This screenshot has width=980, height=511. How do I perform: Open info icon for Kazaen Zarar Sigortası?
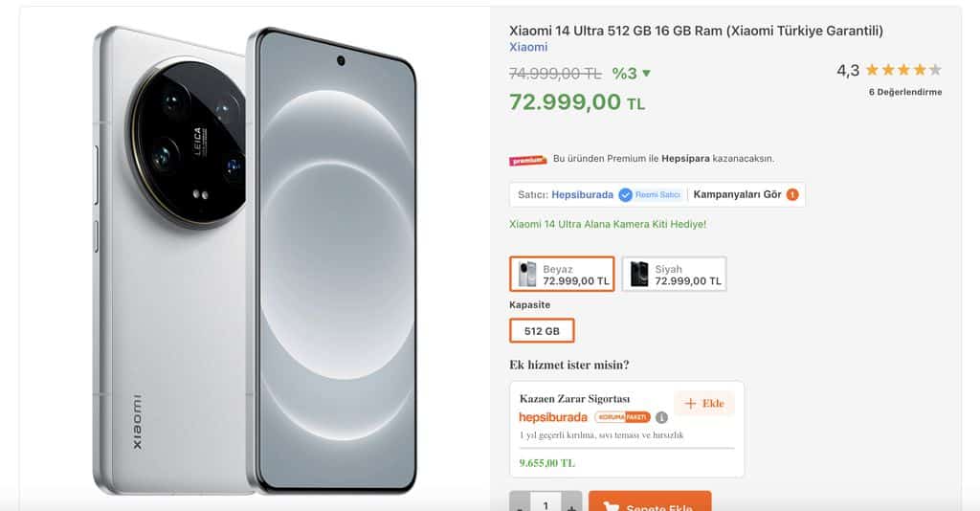click(661, 417)
